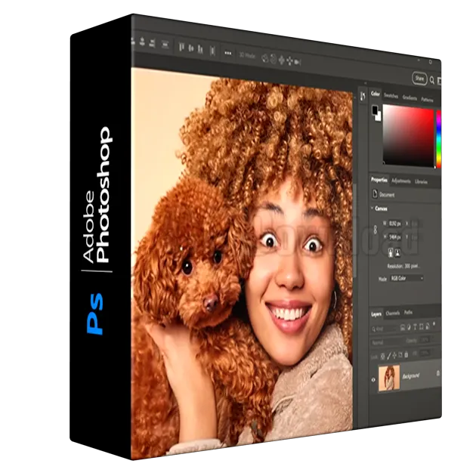Open the Properties tab
This screenshot has width=476, height=476.
(x=379, y=180)
